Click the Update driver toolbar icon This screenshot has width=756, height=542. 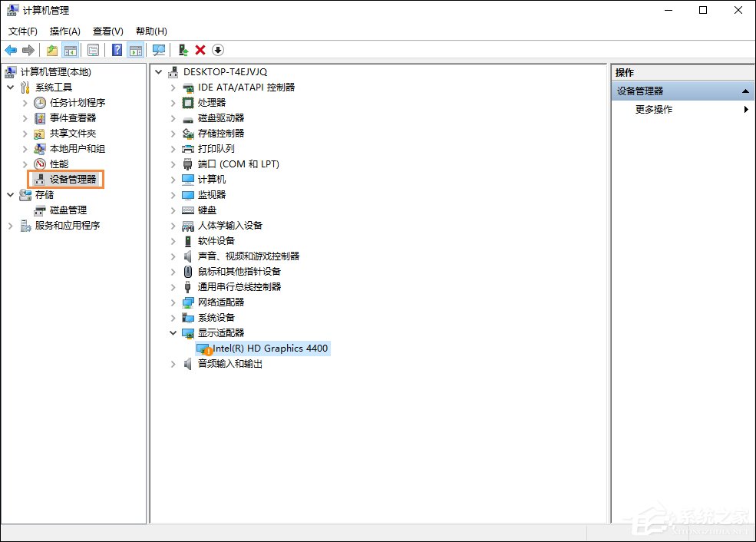tap(183, 50)
